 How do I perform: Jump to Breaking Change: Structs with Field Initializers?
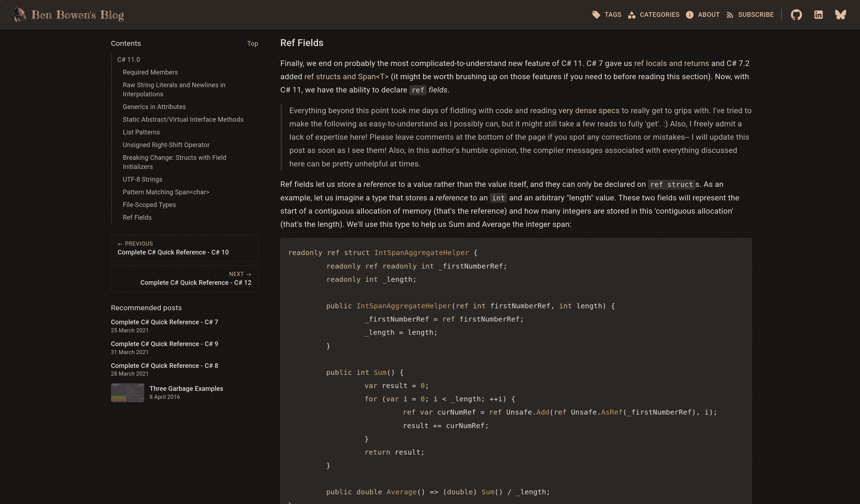point(174,162)
